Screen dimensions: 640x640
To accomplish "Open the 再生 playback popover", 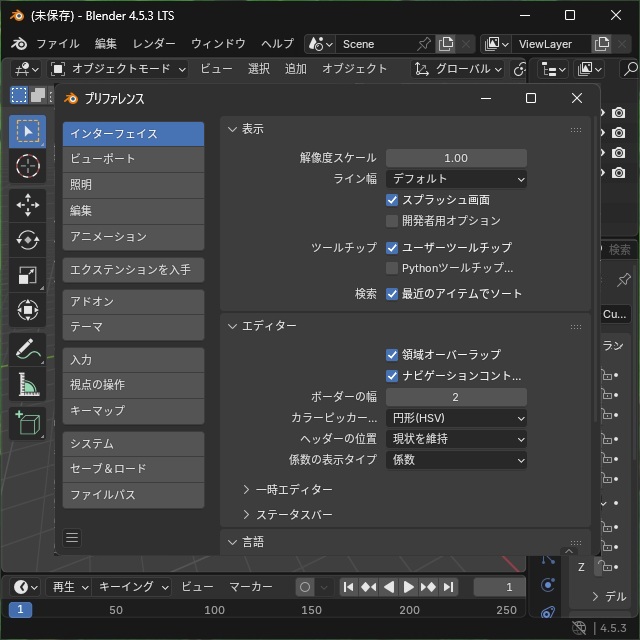I will coord(69,587).
